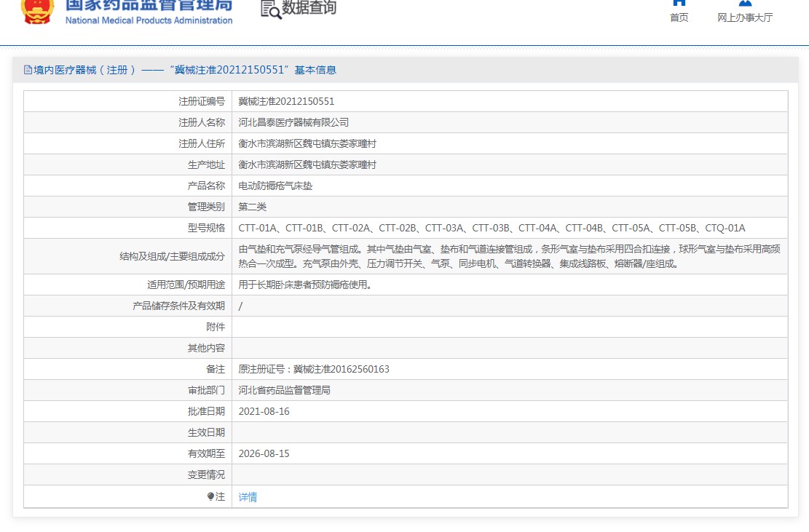
Task: Select registration number 冀械注准20212150551 value cell
Action: pyautogui.click(x=510, y=101)
